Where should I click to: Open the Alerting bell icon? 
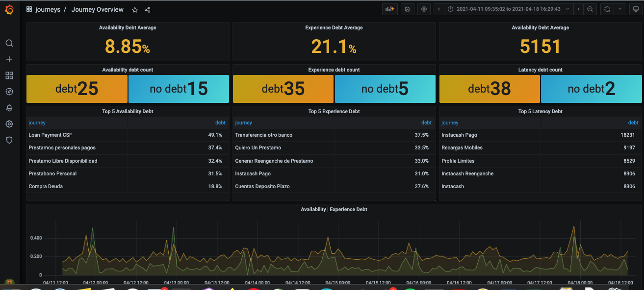(x=9, y=108)
